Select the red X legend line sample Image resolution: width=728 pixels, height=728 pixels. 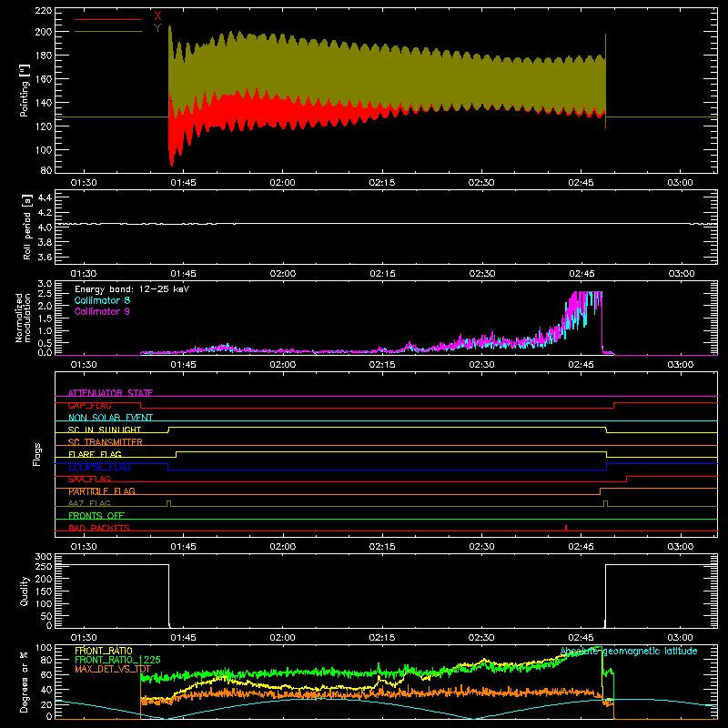[x=108, y=19]
